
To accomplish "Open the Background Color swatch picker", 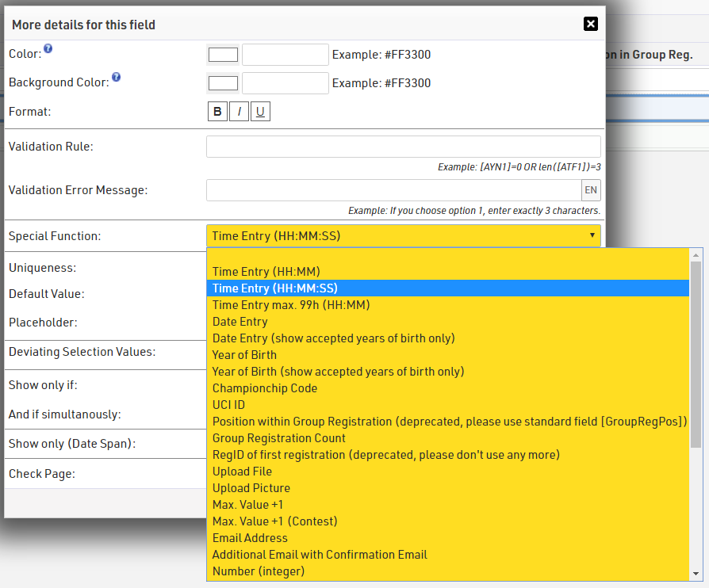I will point(223,83).
